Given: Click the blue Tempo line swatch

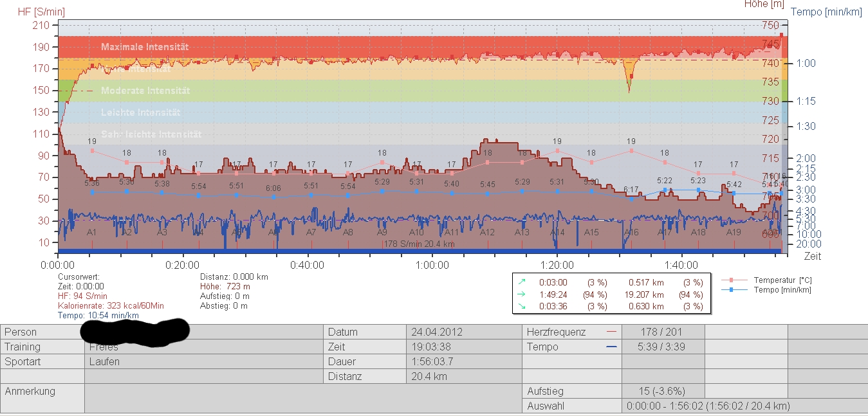Looking at the screenshot, I should [x=611, y=347].
